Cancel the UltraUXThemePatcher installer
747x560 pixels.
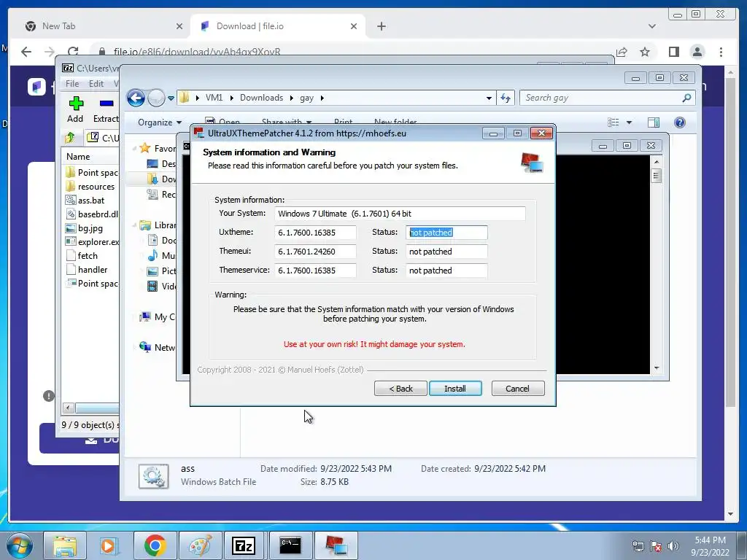coord(517,388)
